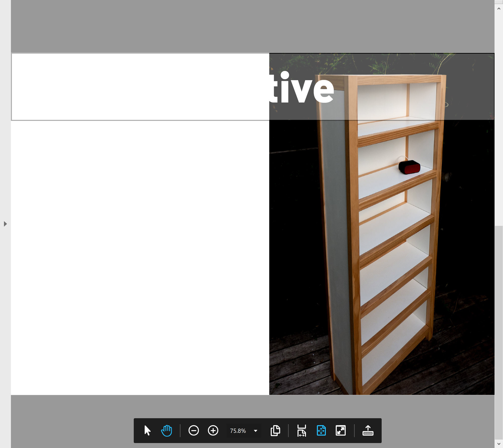The image size is (503, 448).
Task: Select the arrow Selection tool
Action: pyautogui.click(x=147, y=431)
